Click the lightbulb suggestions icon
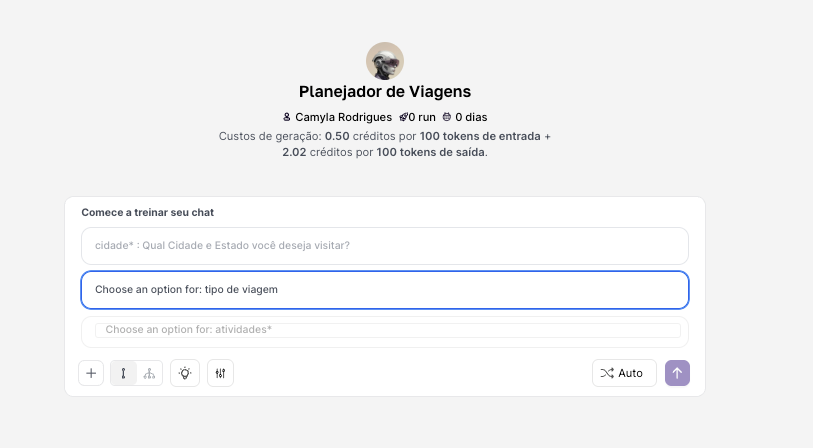This screenshot has height=448, width=813. pos(185,373)
